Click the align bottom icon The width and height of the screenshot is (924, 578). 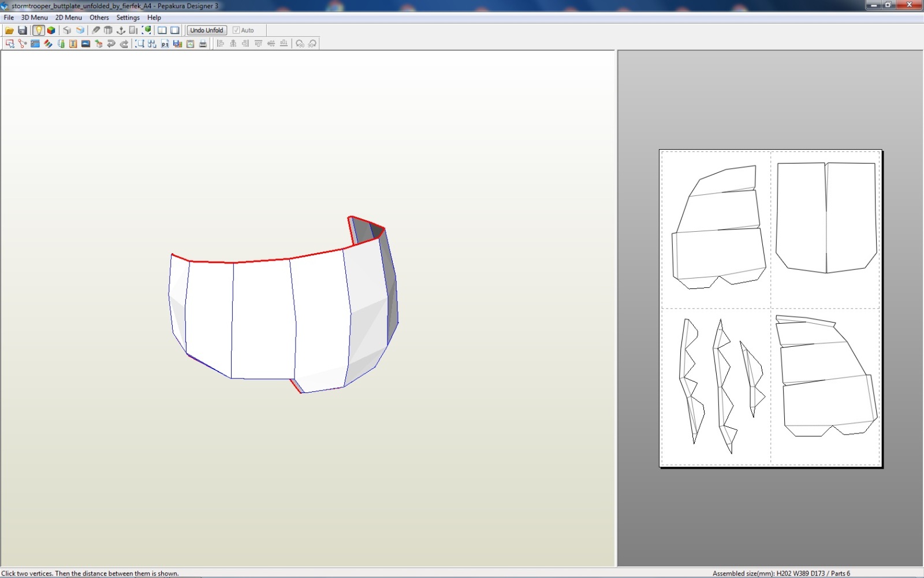[284, 43]
